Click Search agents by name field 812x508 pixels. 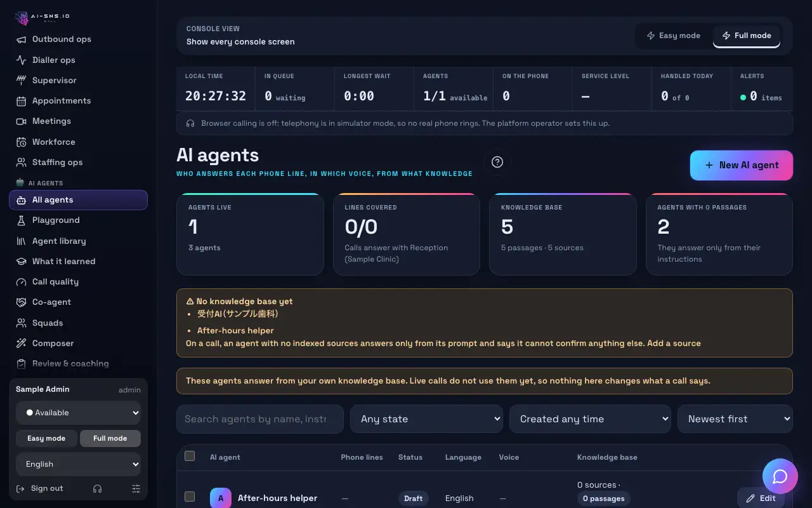(x=260, y=419)
